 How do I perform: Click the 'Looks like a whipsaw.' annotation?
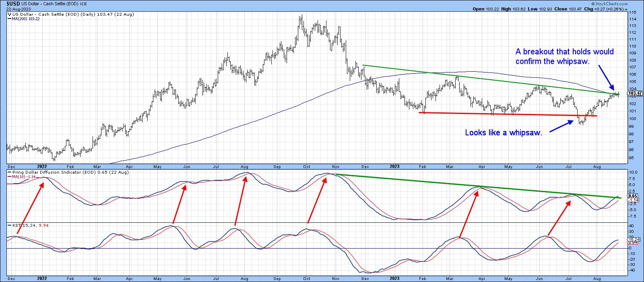tap(503, 133)
